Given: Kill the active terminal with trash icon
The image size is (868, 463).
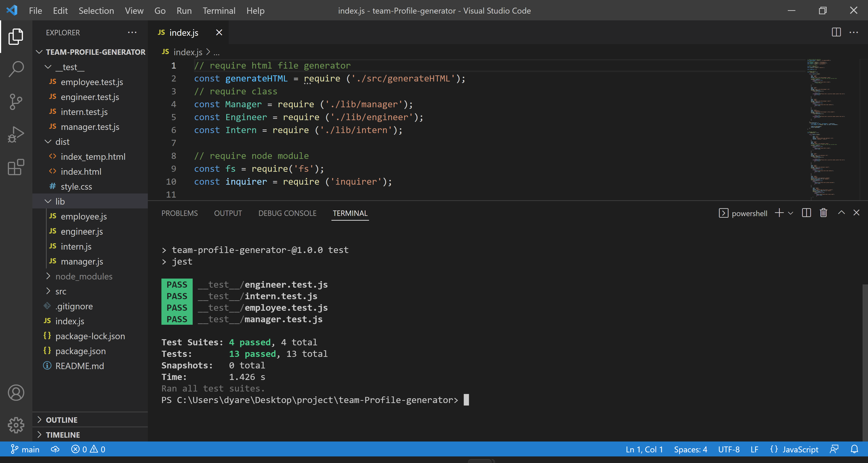Looking at the screenshot, I should pos(823,213).
